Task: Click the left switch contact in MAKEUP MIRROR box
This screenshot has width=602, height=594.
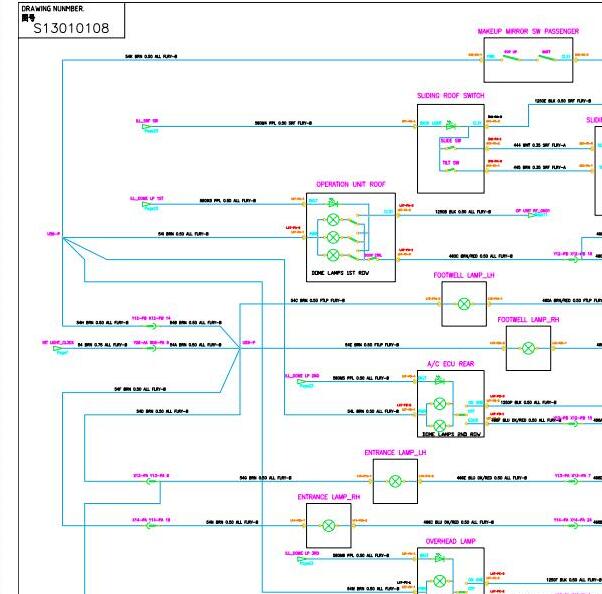Action: click(x=513, y=58)
